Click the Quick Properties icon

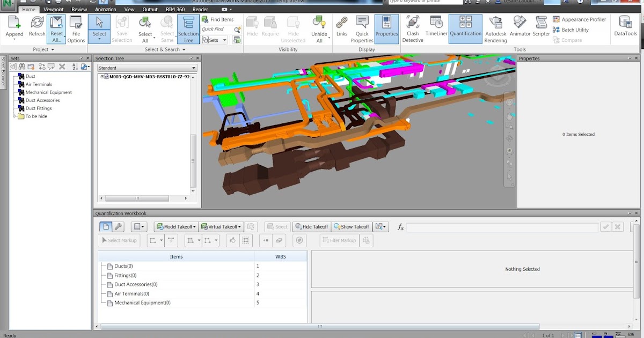click(362, 23)
